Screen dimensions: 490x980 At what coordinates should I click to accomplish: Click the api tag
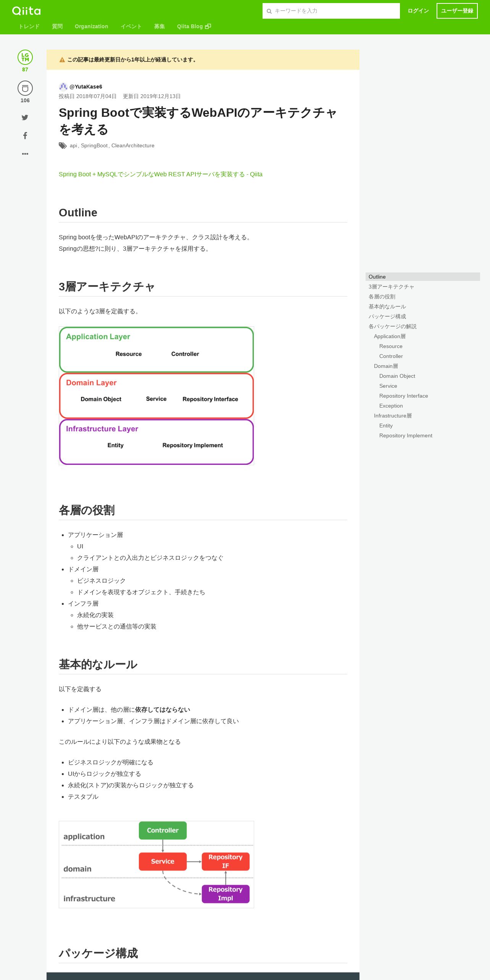pyautogui.click(x=74, y=145)
